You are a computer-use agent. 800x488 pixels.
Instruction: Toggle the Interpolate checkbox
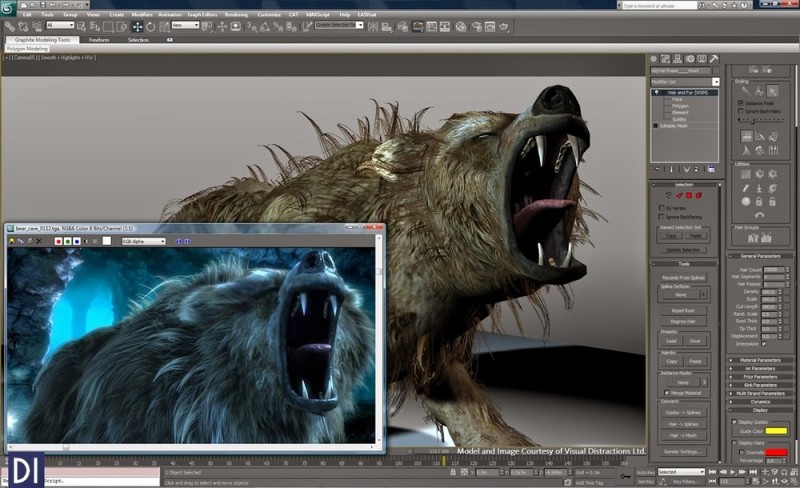click(x=764, y=344)
